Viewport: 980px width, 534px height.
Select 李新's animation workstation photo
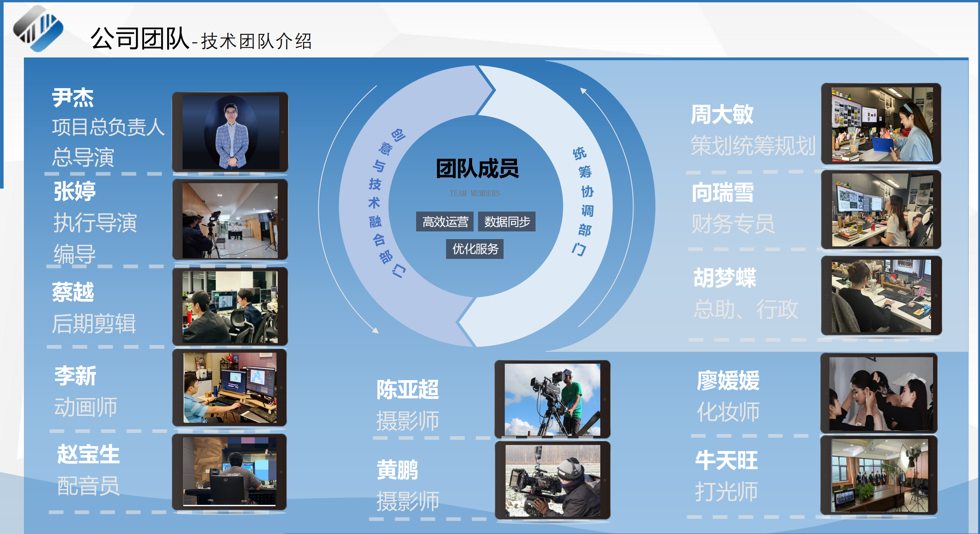tap(230, 388)
